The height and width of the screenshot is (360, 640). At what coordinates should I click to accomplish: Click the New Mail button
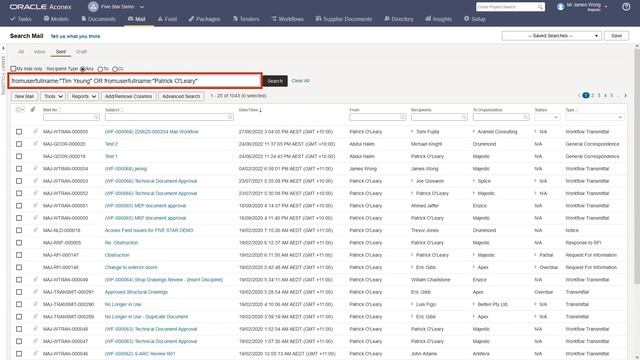pyautogui.click(x=24, y=96)
